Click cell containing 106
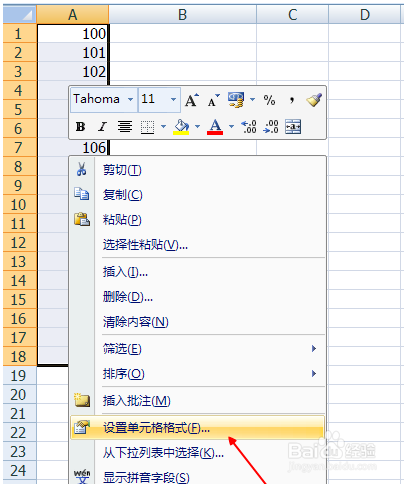Screen dimensions: 405x484 73,147
